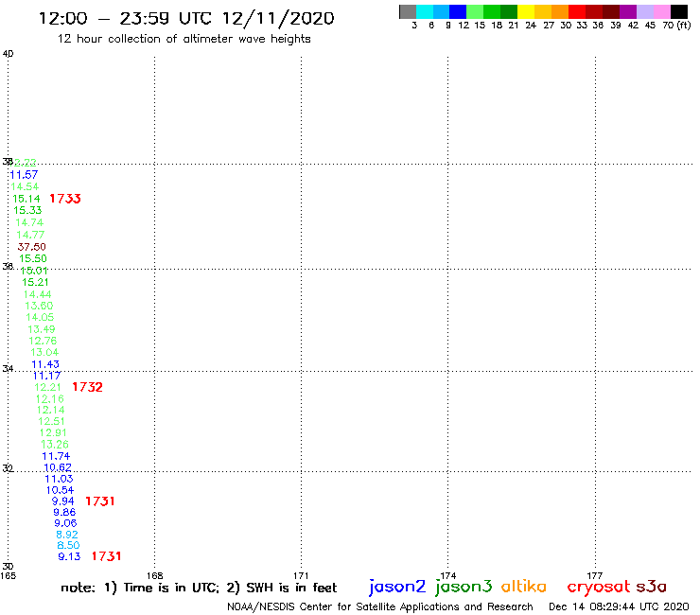
Task: Select the 15.21 wave height value
Action: [x=35, y=282]
